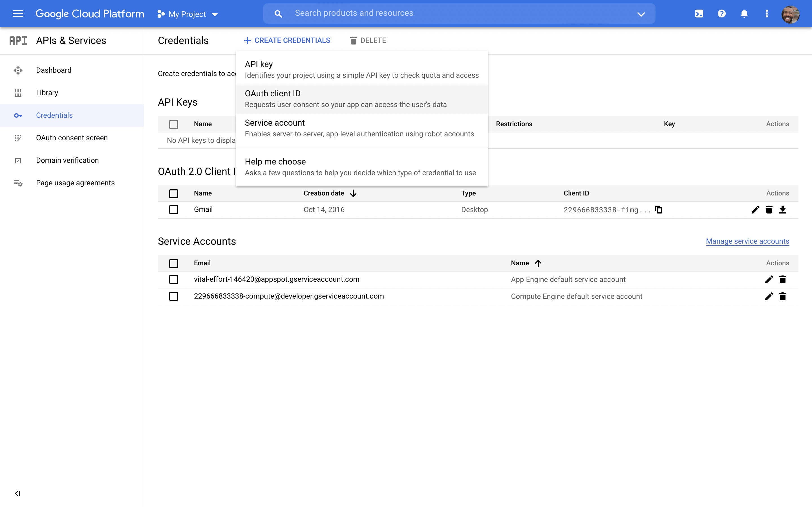
Task: Select the vital-effort appspot service account checkbox
Action: tap(173, 279)
